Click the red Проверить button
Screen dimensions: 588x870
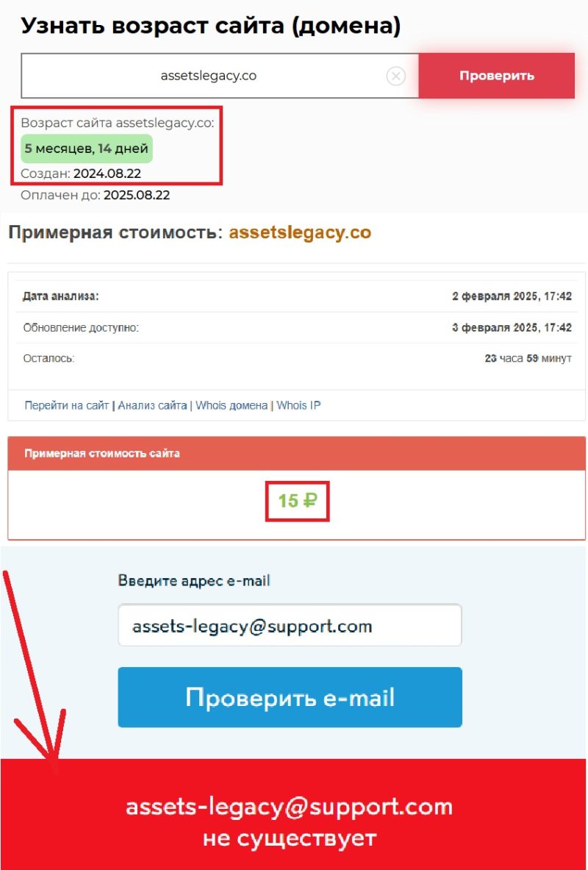496,76
